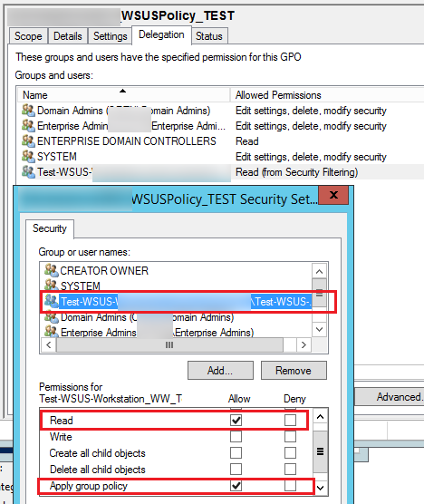Click Domain Admins icon in security dialog
This screenshot has width=424, height=504.
(52, 317)
